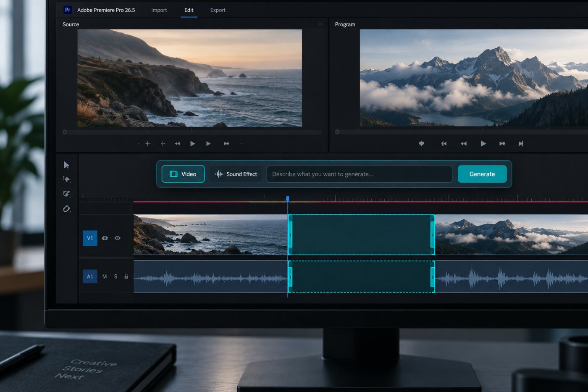Solo the A1 audio track
This screenshot has height=392, width=588.
click(115, 276)
